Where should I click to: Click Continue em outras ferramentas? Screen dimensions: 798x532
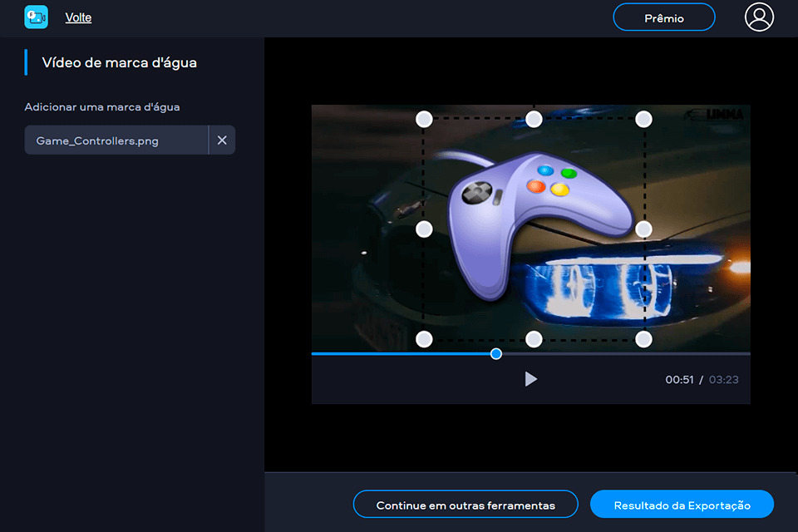coord(465,504)
